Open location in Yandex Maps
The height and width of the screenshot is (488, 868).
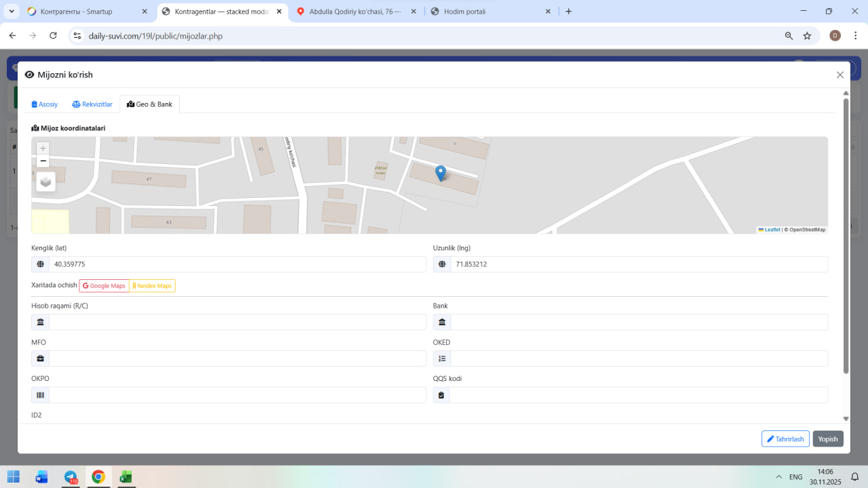click(152, 286)
